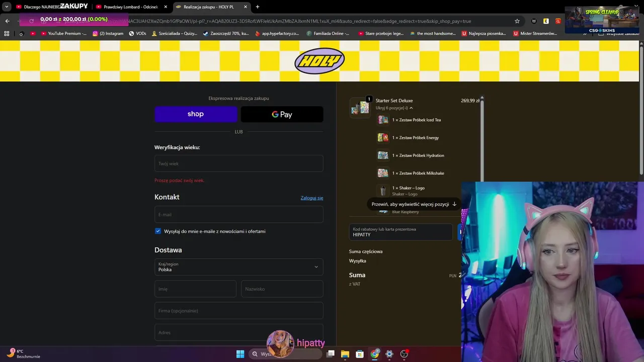This screenshot has width=644, height=362.
Task: Open Microsoft Store from the taskbar
Action: point(360,354)
